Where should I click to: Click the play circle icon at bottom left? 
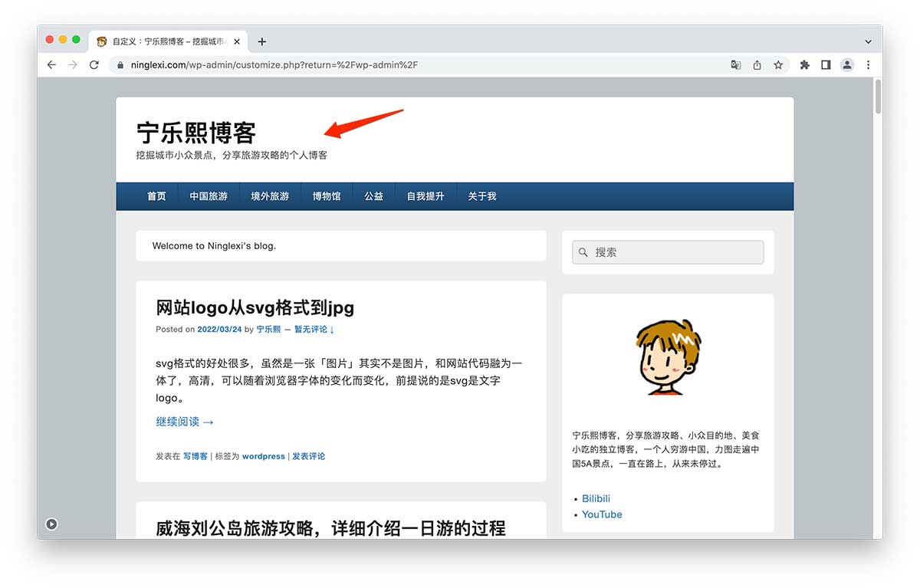51,524
